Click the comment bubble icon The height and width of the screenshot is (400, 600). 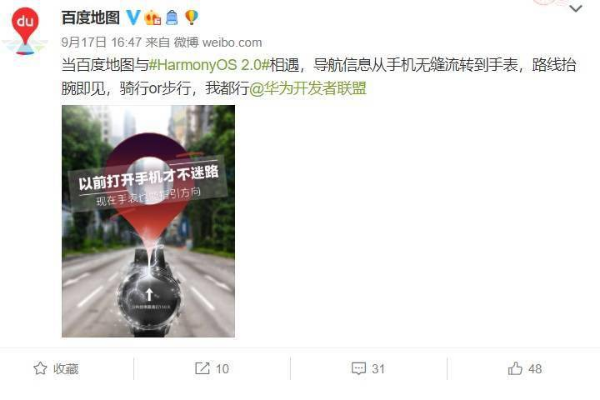pos(359,368)
